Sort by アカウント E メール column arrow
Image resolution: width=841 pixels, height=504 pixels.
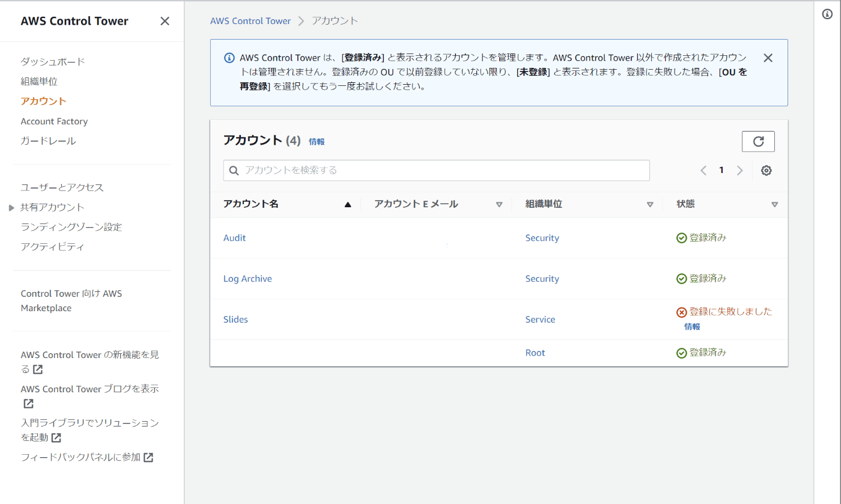[499, 204]
